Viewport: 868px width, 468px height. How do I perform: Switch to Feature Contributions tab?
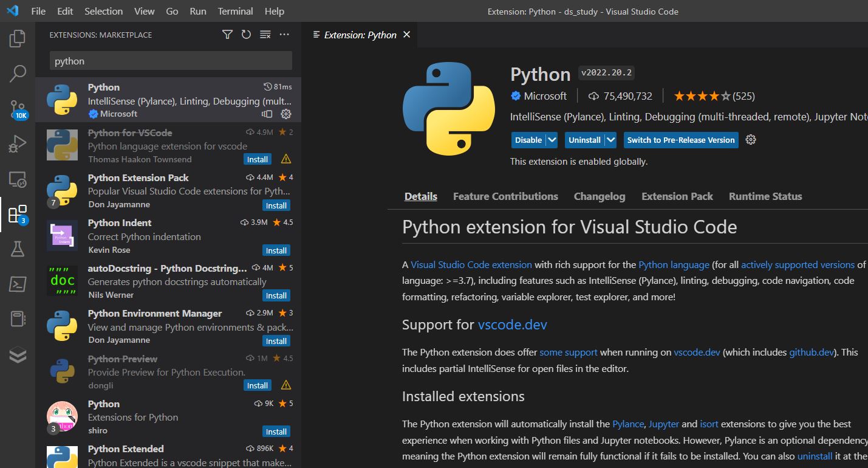505,196
